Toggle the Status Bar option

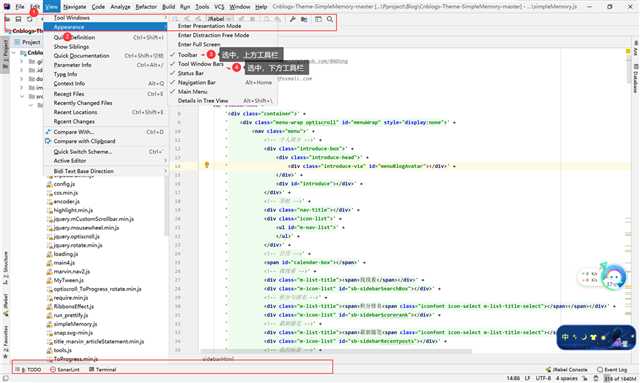(223, 73)
